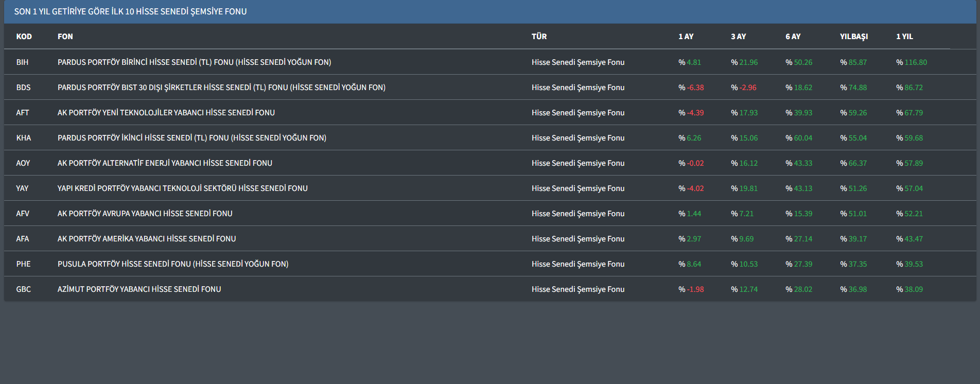Sort by the FON column header

(65, 37)
